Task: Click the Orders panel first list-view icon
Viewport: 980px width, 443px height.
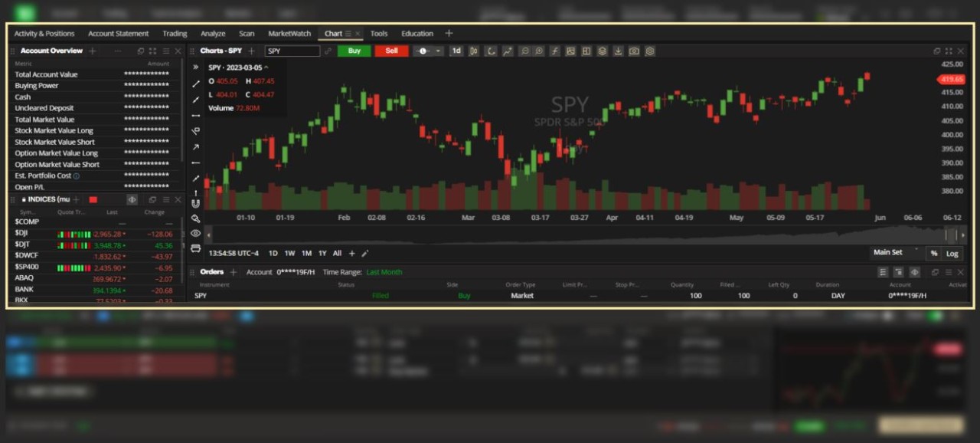Action: coord(883,272)
